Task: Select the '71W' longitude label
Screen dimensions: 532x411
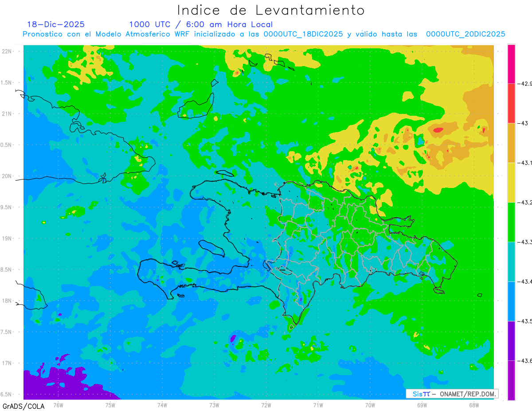Action: 318,404
